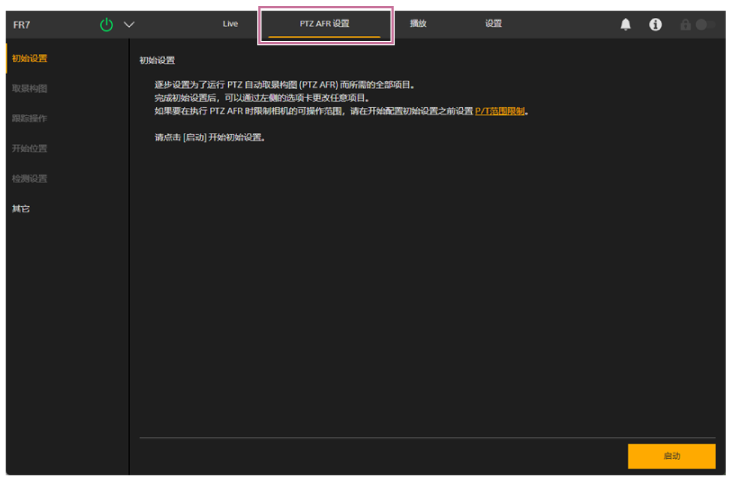Toggle the switch beside the lock icon

pos(705,24)
